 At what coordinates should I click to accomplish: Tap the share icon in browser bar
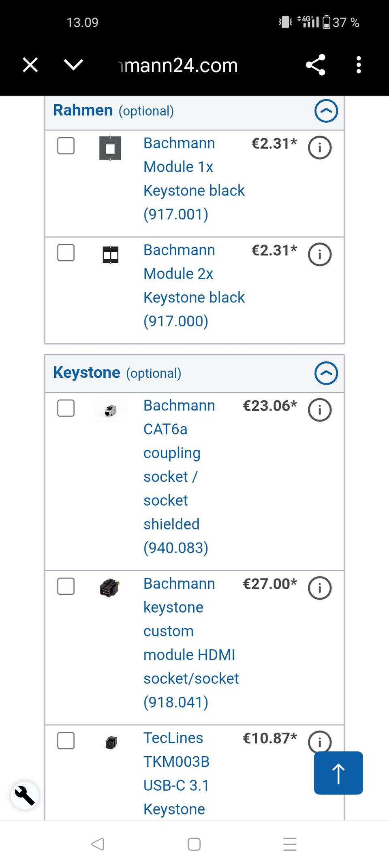click(x=316, y=65)
